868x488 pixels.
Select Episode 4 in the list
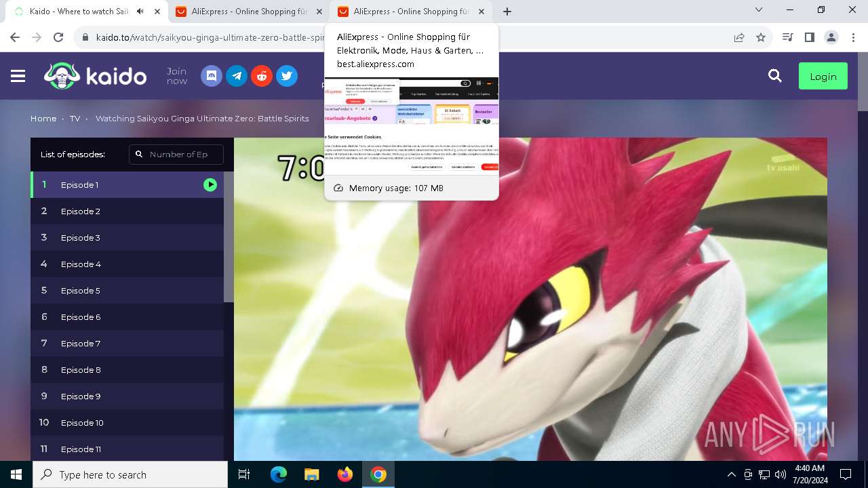pyautogui.click(x=127, y=264)
